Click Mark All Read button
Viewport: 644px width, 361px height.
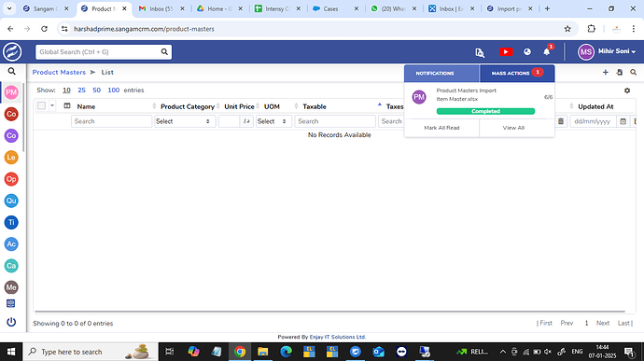coord(441,128)
